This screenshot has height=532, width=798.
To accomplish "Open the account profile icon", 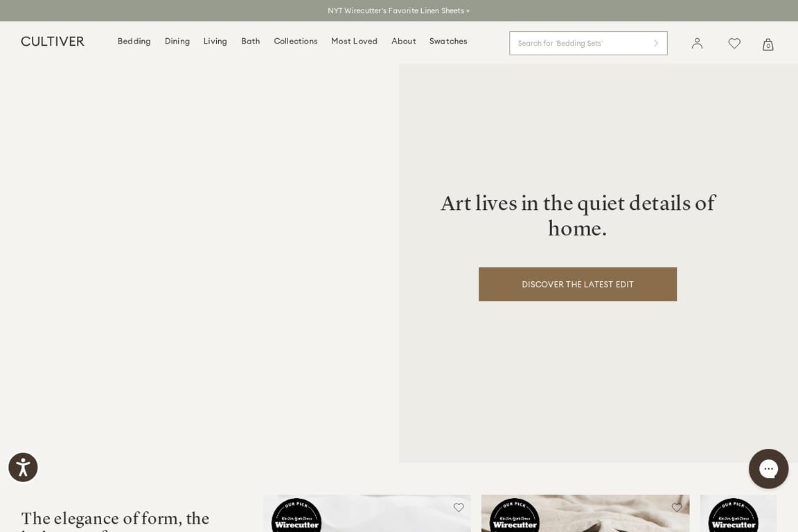I will click(x=697, y=43).
